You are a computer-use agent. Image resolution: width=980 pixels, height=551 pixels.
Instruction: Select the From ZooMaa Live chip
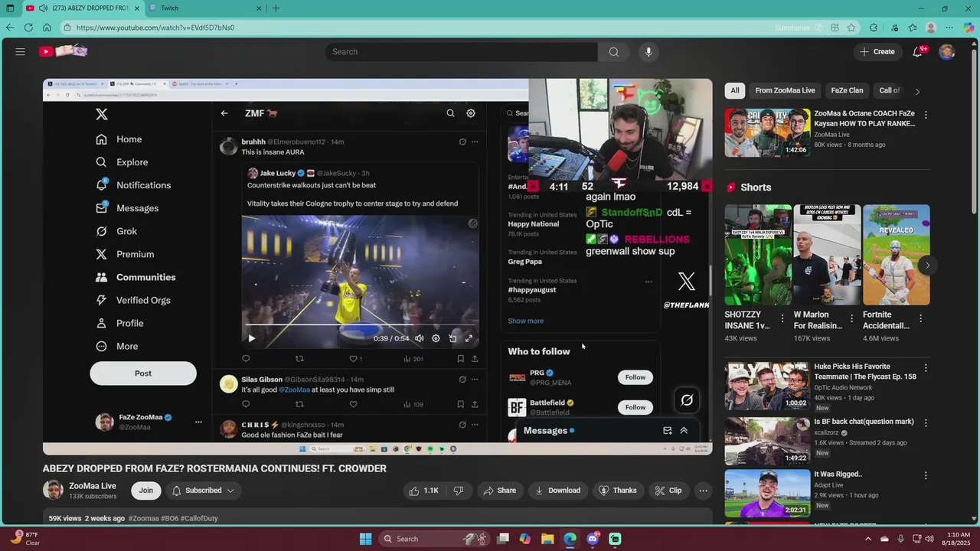pyautogui.click(x=785, y=90)
